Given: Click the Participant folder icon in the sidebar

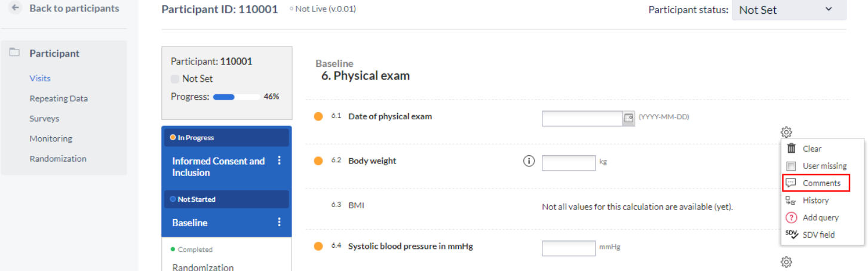Looking at the screenshot, I should (x=15, y=53).
